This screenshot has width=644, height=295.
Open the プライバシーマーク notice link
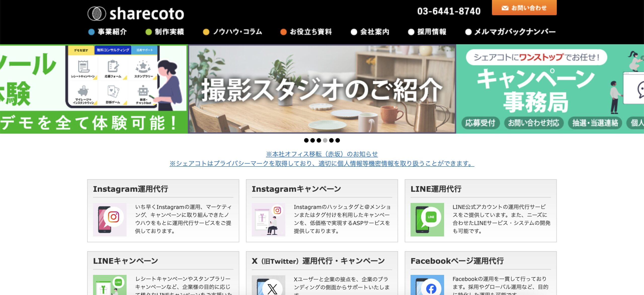(322, 163)
